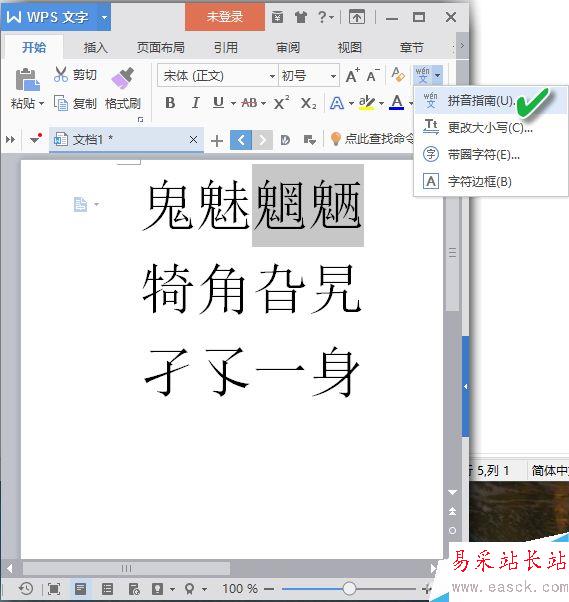
Task: Expand underline style dropdown arrow
Action: (233, 103)
